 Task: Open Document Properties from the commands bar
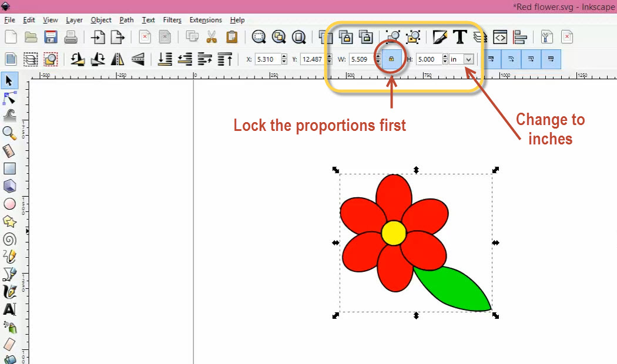[566, 37]
